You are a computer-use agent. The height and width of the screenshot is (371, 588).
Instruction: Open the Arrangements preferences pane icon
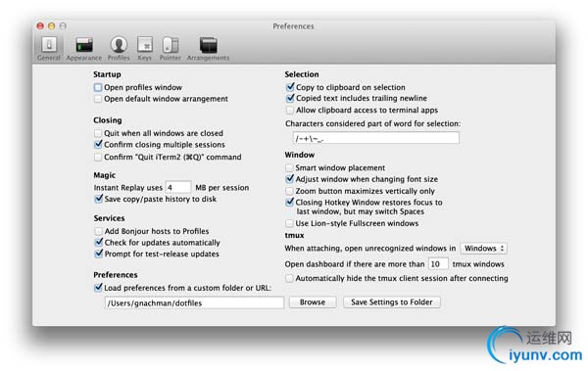click(208, 48)
